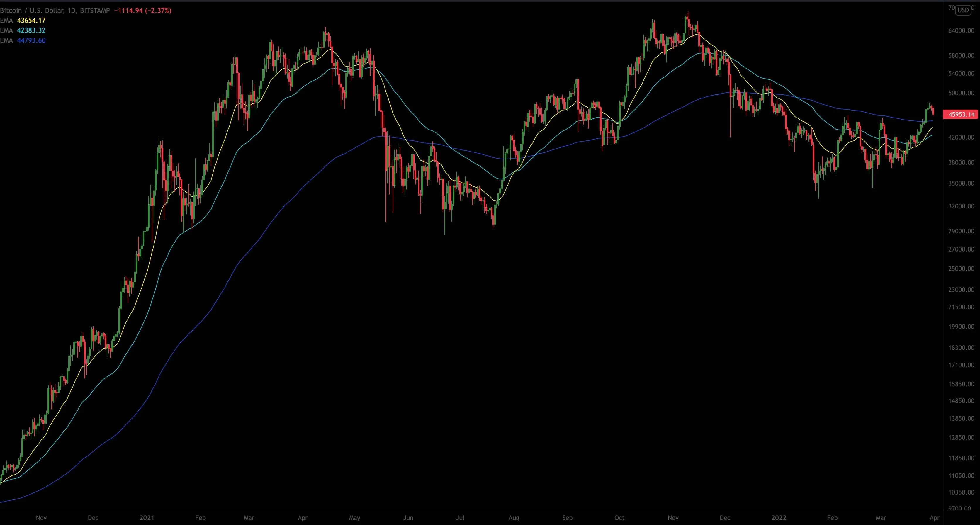The image size is (980, 525).
Task: Click the 19900.00 price scale label
Action: [x=961, y=327]
